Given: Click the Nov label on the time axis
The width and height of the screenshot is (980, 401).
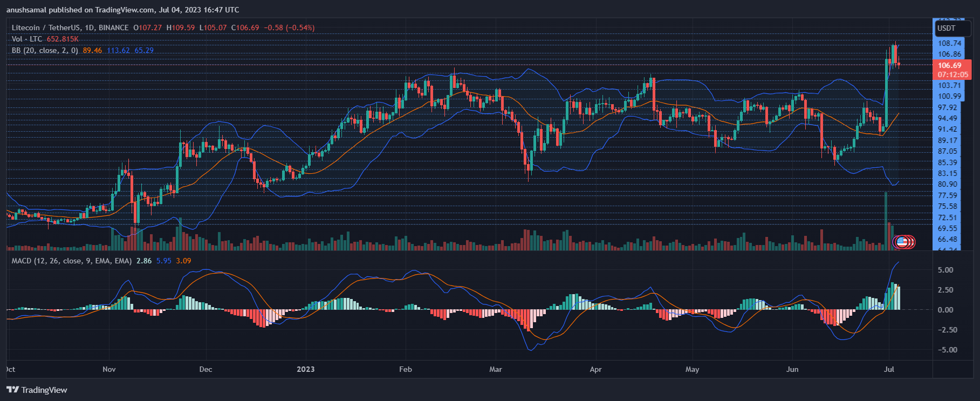Looking at the screenshot, I should point(109,369).
